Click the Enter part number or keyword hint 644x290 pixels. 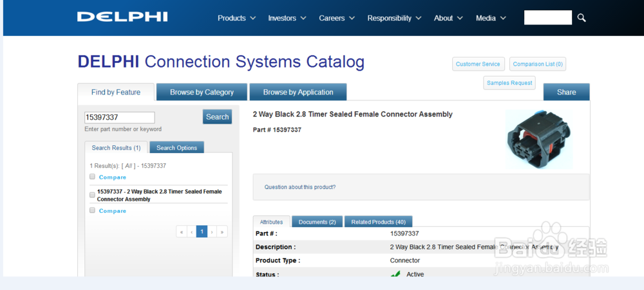tap(123, 129)
